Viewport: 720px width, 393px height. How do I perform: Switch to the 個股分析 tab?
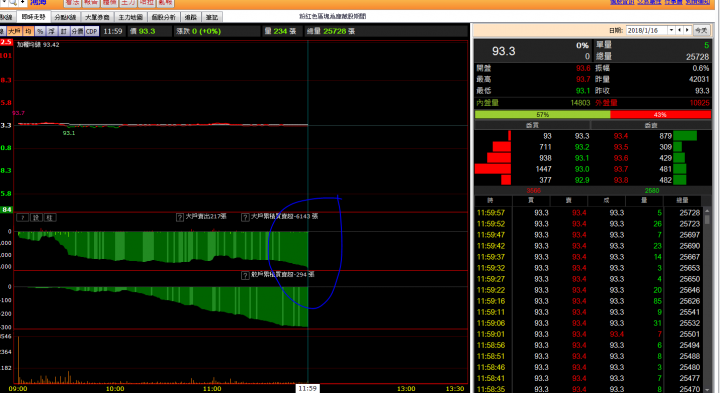pyautogui.click(x=163, y=17)
